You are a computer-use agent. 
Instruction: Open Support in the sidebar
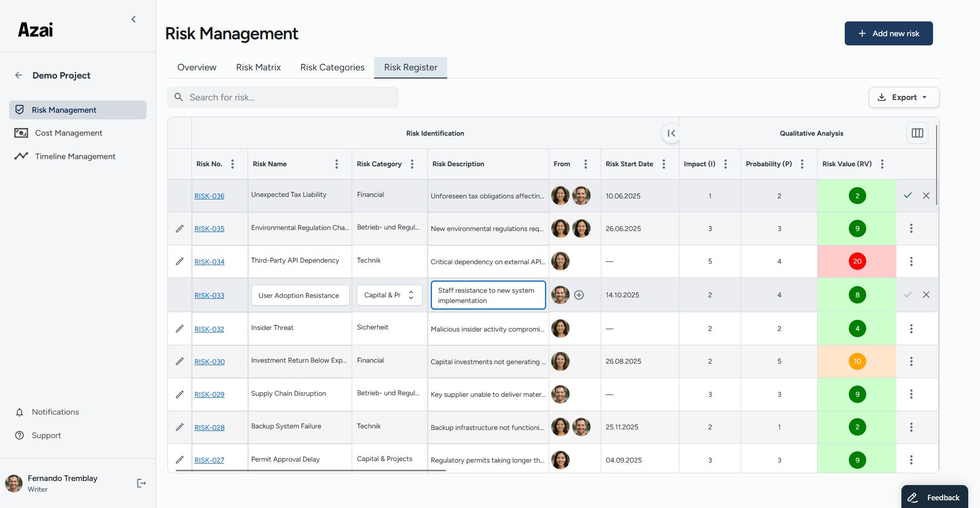pyautogui.click(x=78, y=436)
